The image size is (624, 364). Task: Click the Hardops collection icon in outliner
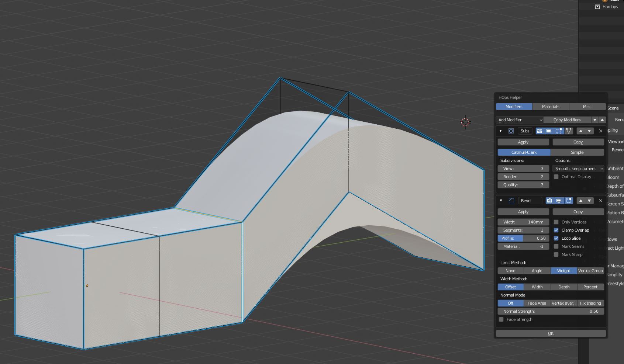click(x=597, y=7)
